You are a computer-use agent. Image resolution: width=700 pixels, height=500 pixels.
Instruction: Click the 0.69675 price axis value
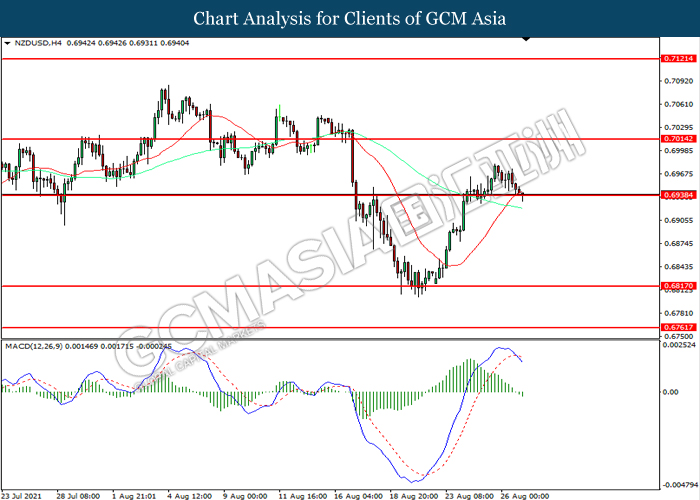679,174
